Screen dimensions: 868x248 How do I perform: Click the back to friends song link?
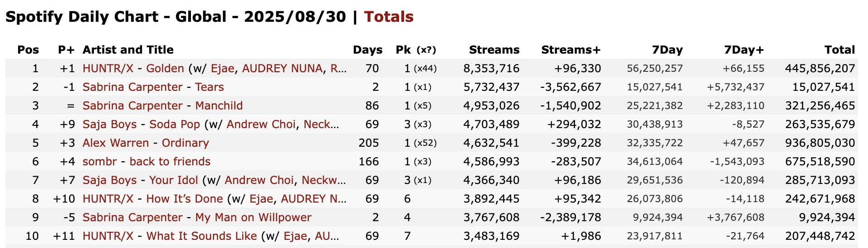(170, 162)
